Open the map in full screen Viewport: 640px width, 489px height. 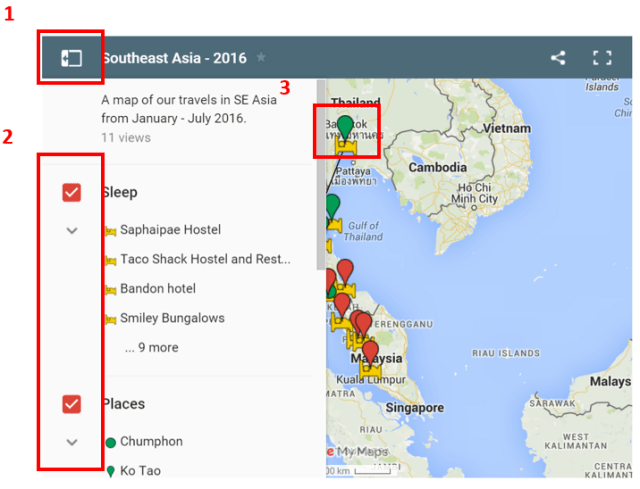click(x=601, y=58)
